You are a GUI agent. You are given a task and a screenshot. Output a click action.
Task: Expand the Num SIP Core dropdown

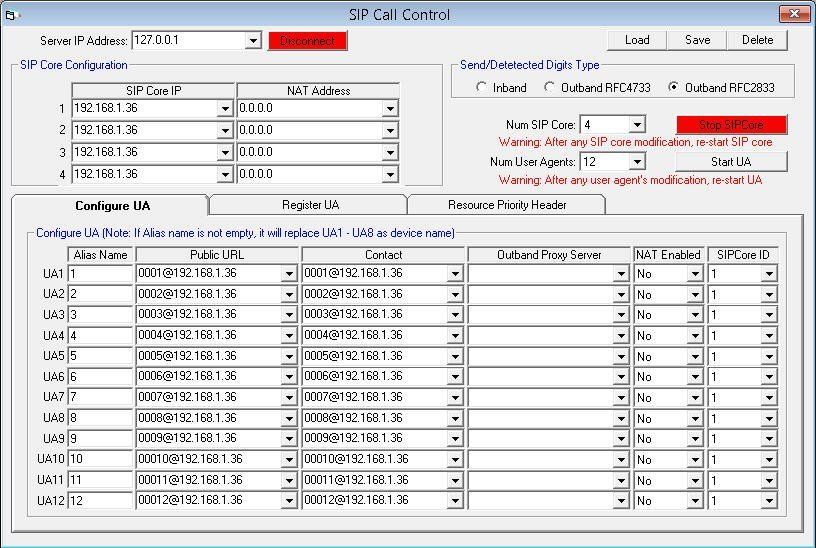click(x=637, y=125)
